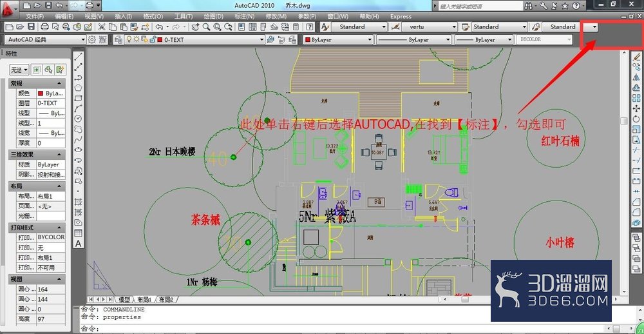
Task: Click the Save file icon
Action: [x=31, y=26]
